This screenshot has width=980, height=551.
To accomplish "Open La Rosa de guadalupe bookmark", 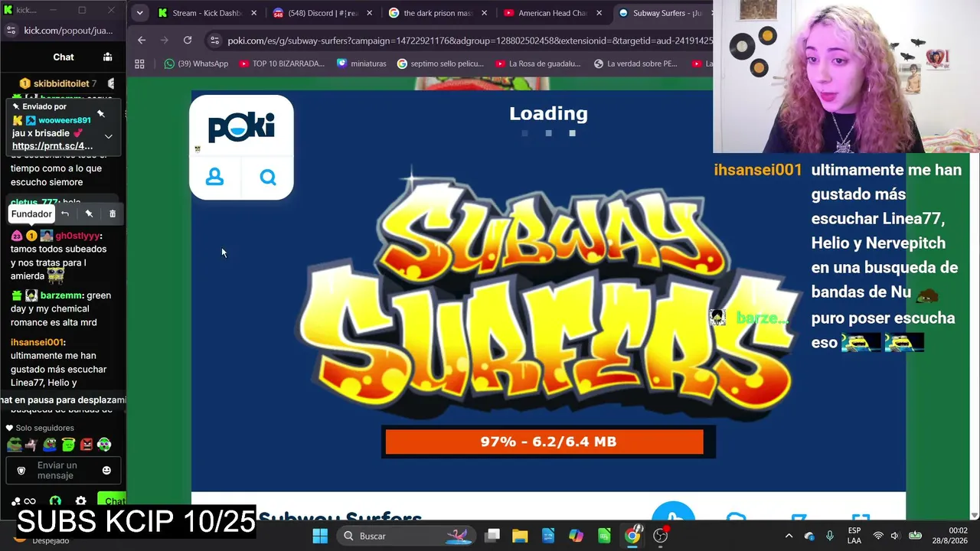I will coord(539,64).
